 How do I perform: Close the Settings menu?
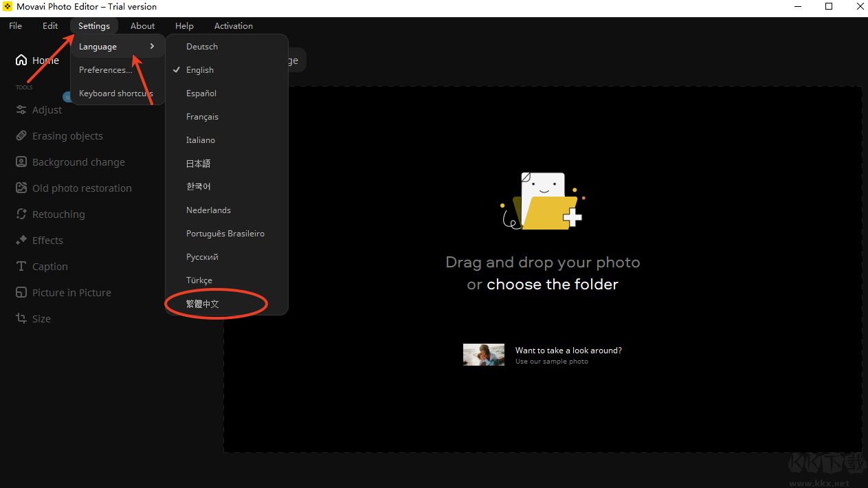click(94, 26)
